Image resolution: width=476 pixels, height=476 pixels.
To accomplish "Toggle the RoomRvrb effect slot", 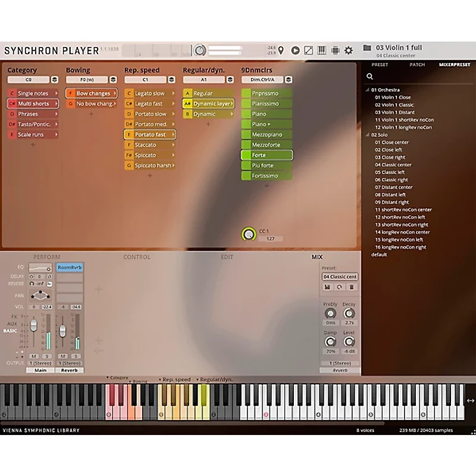I will 70,267.
